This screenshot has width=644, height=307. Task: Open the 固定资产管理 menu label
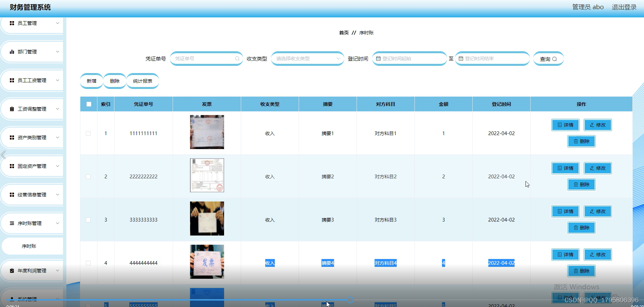(32, 166)
